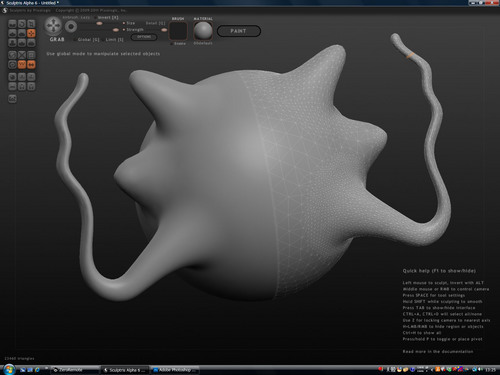Screen dimensions: 500x375
Task: Click the Reduce selected icon
Action: pyautogui.click(x=22, y=55)
